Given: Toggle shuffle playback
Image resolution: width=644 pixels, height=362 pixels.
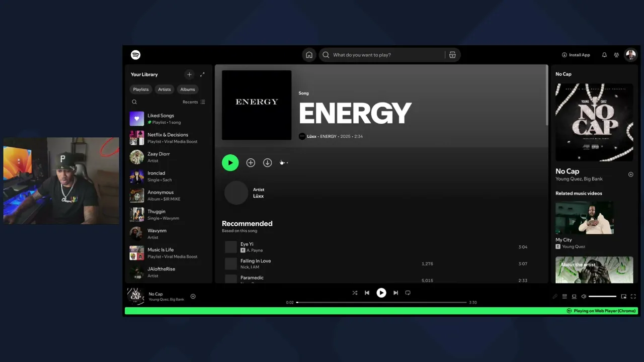Looking at the screenshot, I should pos(355,293).
